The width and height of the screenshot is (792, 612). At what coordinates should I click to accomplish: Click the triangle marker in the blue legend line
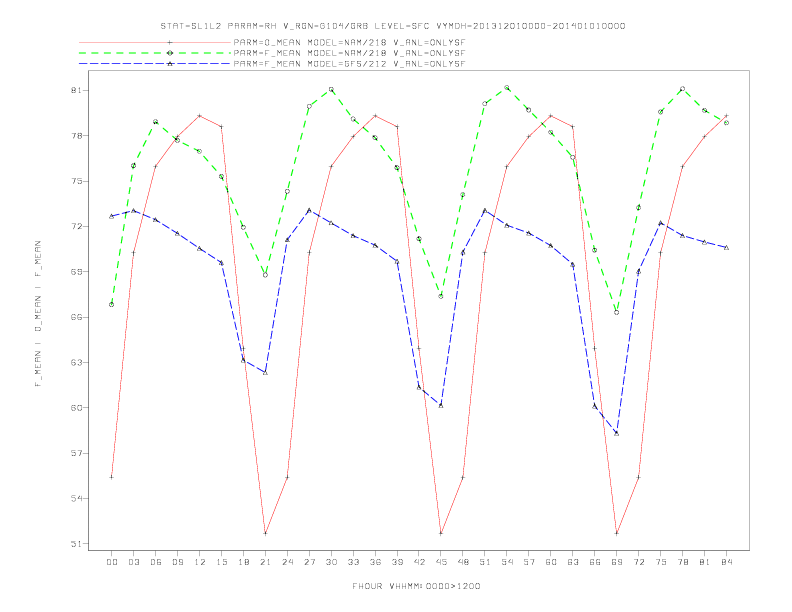[170, 64]
